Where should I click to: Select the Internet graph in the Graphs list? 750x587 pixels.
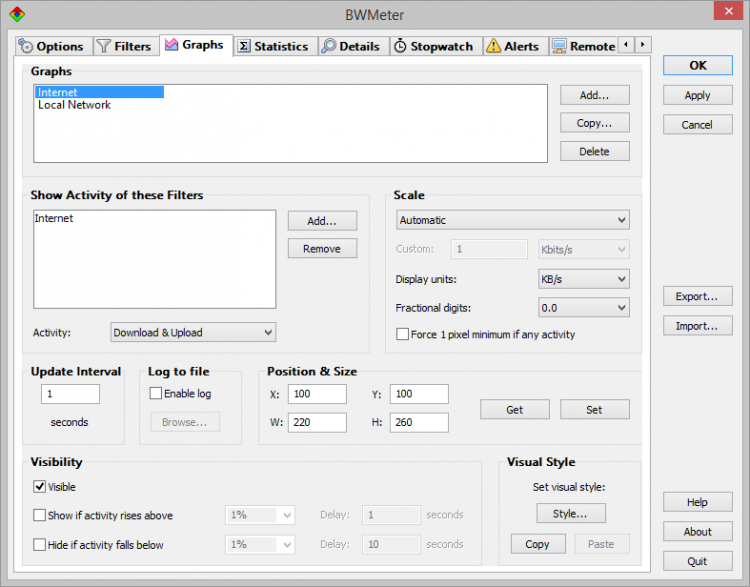click(99, 92)
